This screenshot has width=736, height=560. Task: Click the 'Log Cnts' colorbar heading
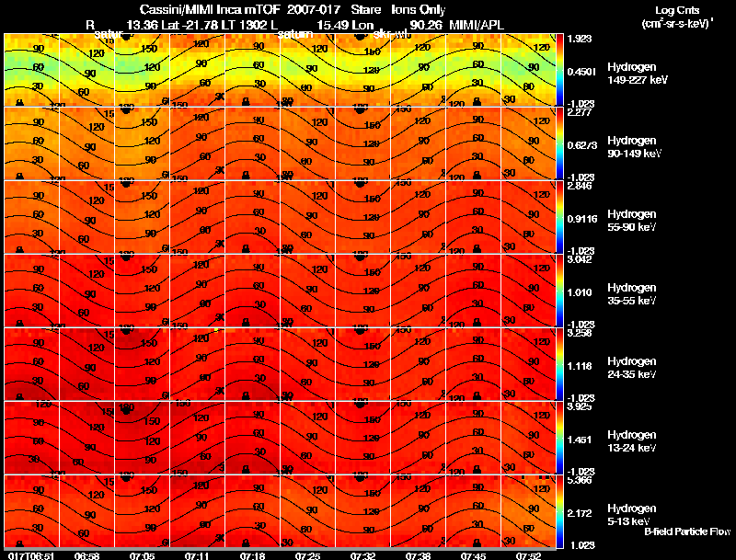coord(677,10)
